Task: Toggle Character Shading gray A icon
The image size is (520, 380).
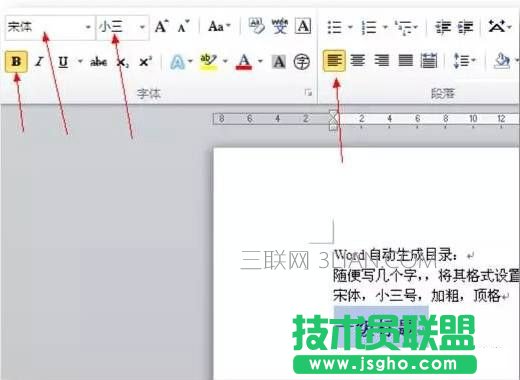Action: point(279,62)
